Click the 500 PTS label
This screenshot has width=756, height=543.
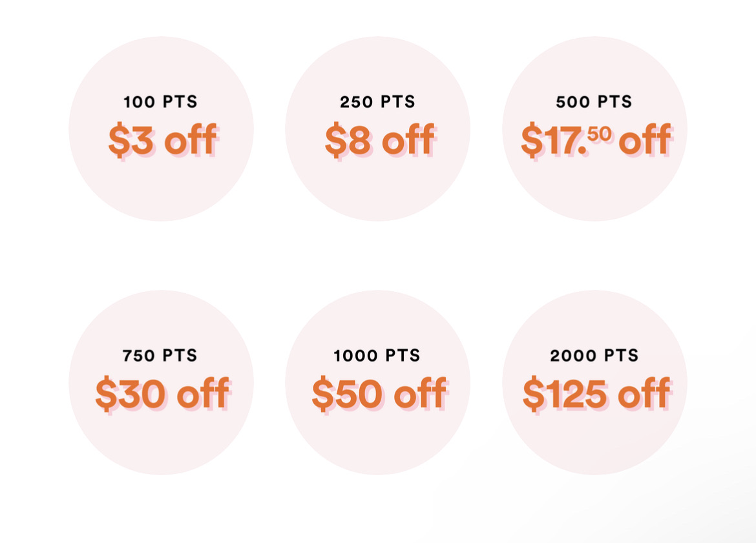coord(594,102)
